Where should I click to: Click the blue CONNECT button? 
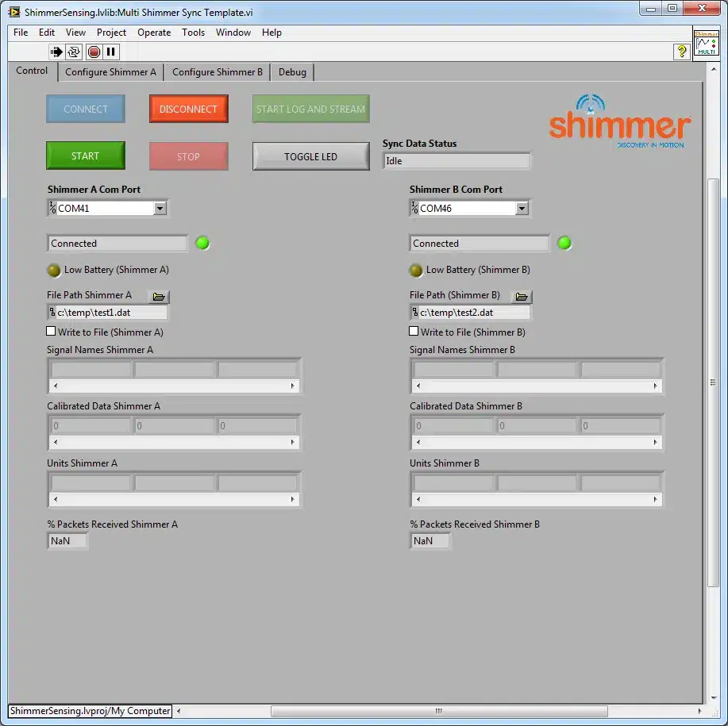pos(86,109)
